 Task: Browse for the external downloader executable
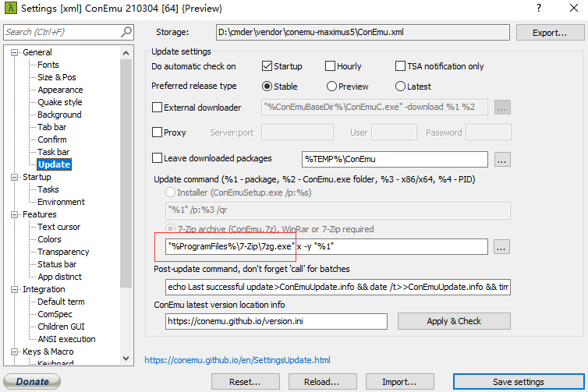pyautogui.click(x=502, y=108)
